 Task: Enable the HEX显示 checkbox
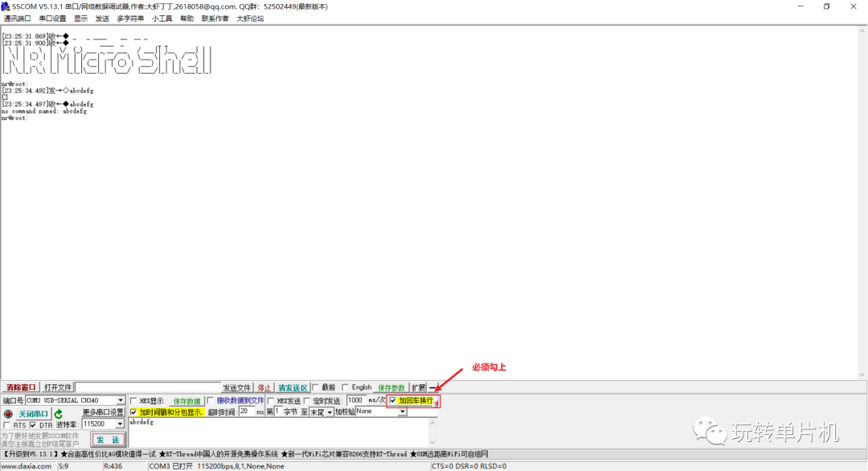[x=133, y=400]
